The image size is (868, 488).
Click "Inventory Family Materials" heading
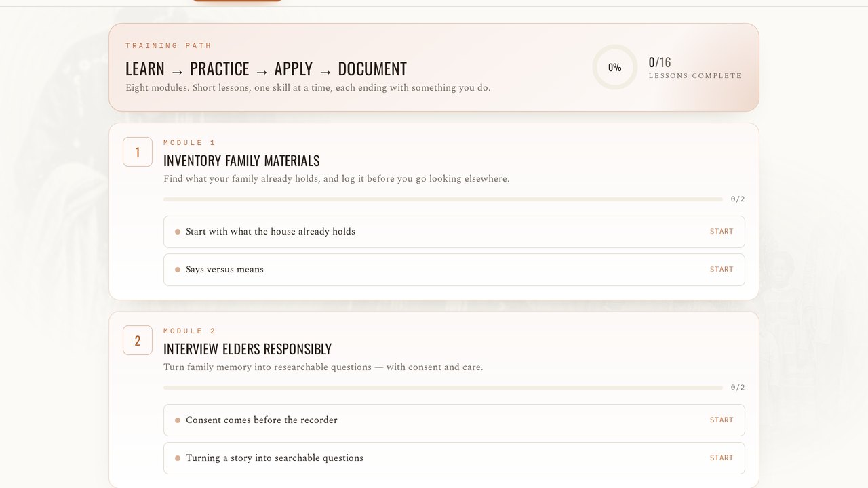pyautogui.click(x=241, y=161)
